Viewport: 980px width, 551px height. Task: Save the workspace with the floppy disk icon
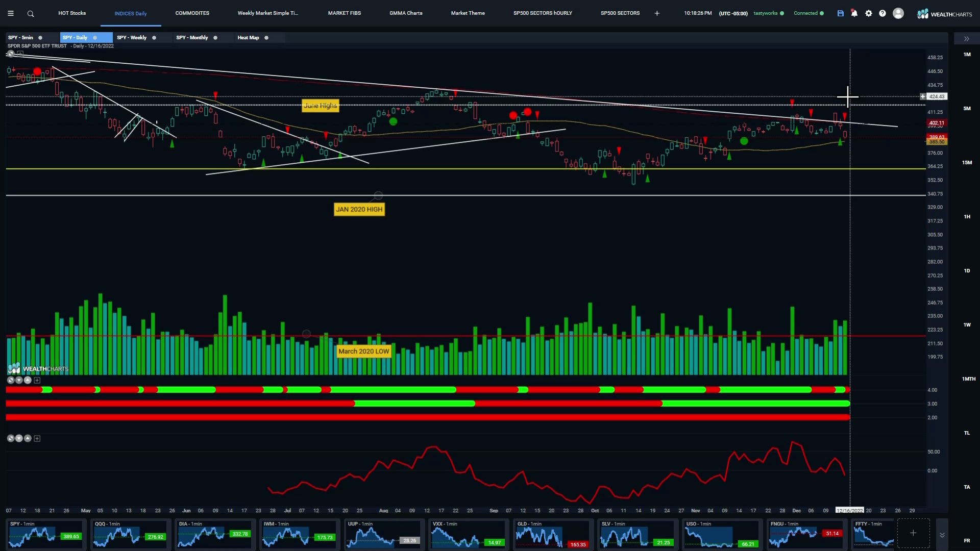[x=841, y=13]
